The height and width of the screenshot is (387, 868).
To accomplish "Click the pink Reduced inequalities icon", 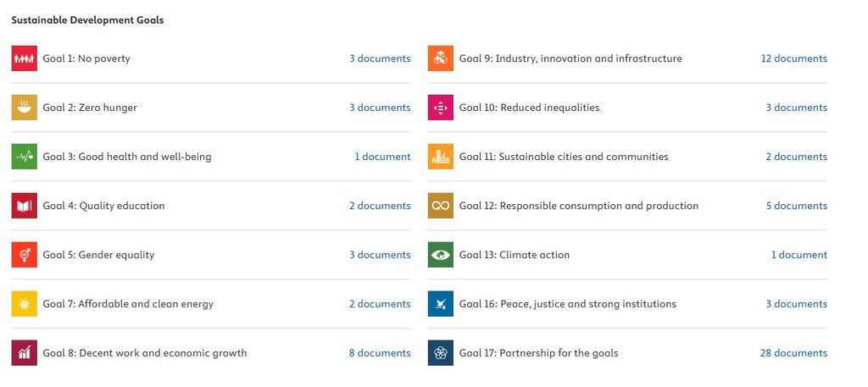I will tap(441, 108).
